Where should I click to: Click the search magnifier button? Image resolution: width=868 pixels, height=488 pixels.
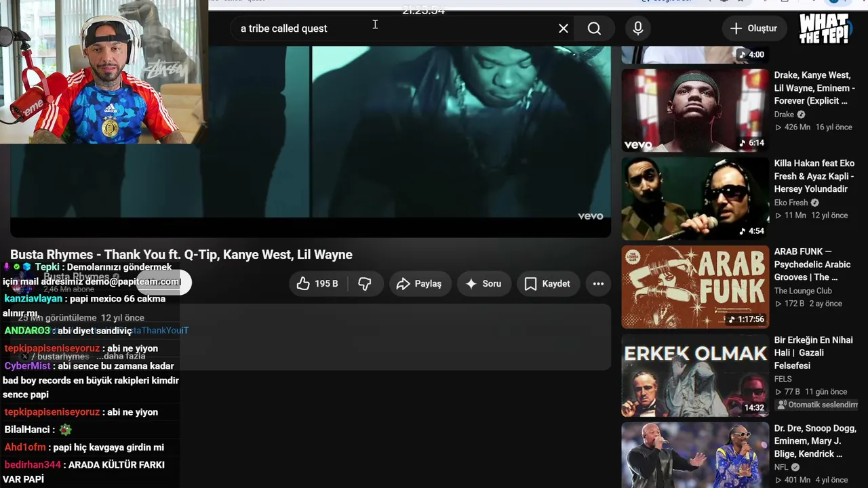pyautogui.click(x=594, y=28)
